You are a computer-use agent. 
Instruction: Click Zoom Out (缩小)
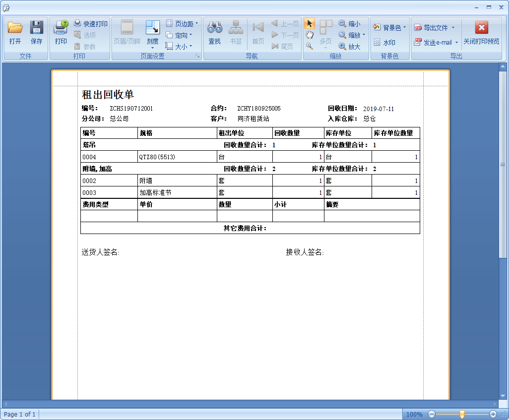click(x=350, y=24)
